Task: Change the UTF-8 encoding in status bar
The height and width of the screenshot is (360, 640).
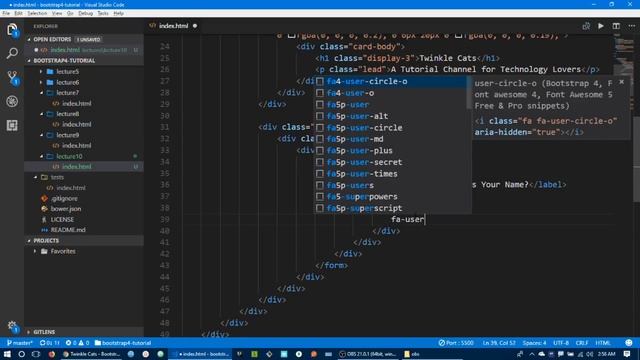Action: click(x=561, y=343)
